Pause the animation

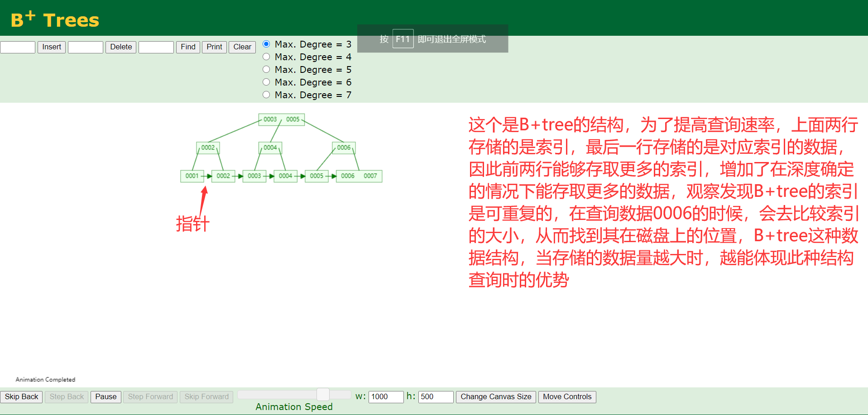click(106, 397)
